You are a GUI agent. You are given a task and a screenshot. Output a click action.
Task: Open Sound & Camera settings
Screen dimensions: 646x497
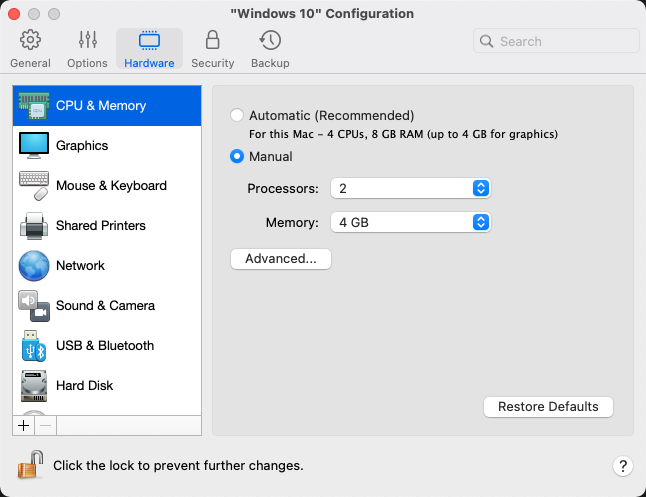107,305
